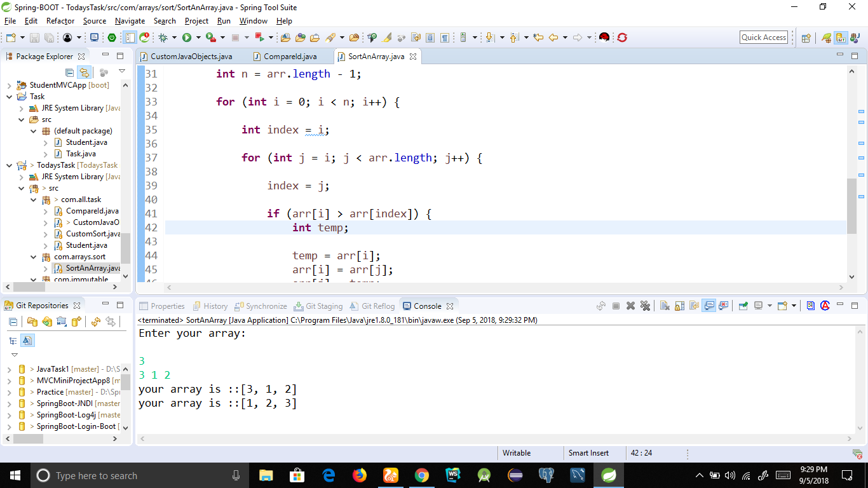
Task: Click the Debug bug icon
Action: (x=163, y=38)
